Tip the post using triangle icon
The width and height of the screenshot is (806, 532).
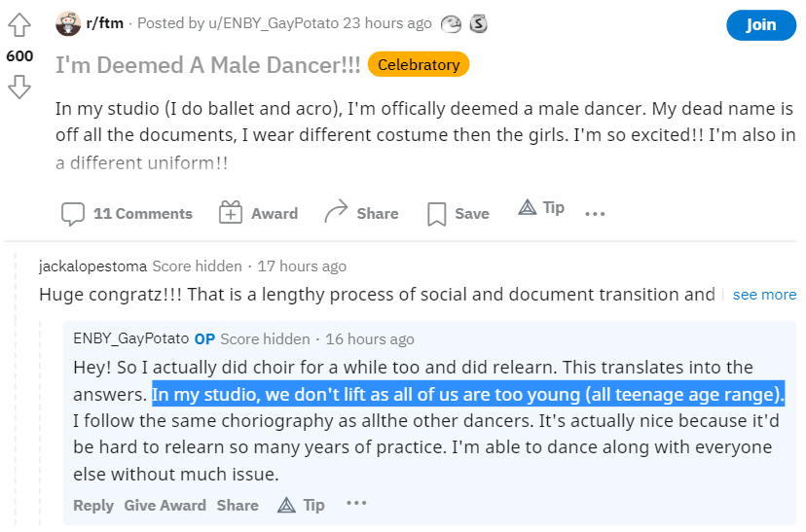pyautogui.click(x=528, y=207)
